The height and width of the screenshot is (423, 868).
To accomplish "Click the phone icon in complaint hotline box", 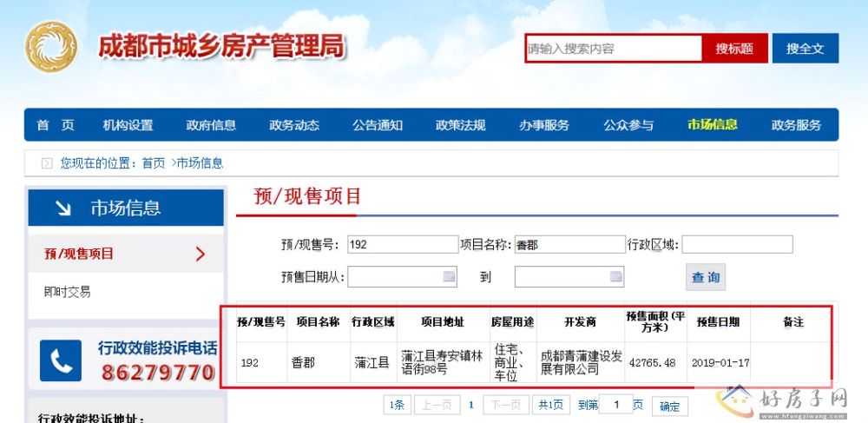I will point(62,360).
